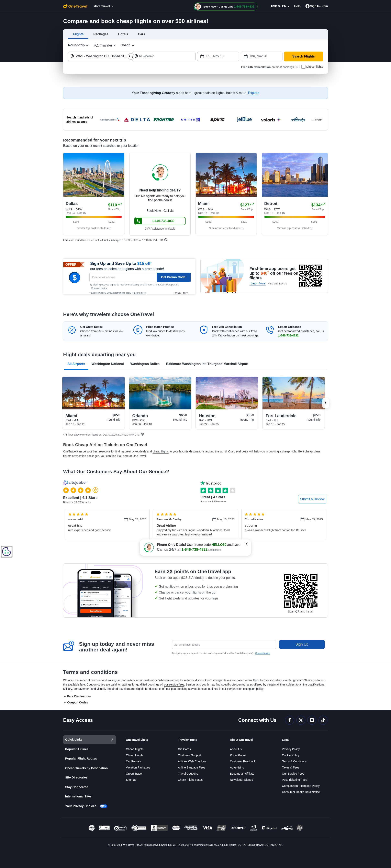Click the Frontier airline logo

[x=164, y=120]
